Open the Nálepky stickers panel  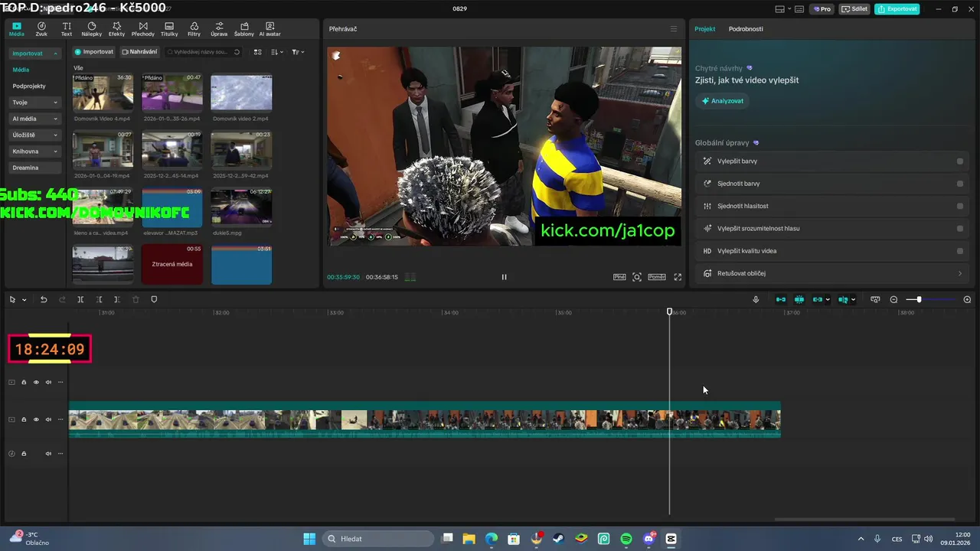click(91, 29)
